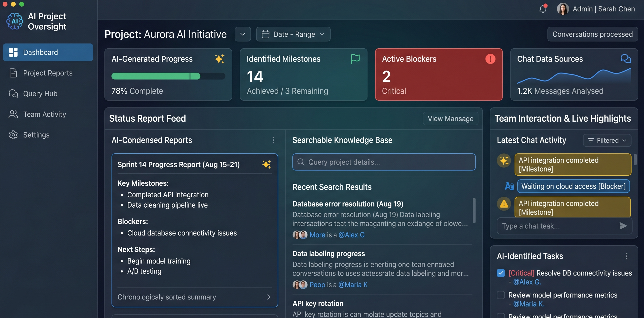
Task: Send the chat message arrow
Action: pyautogui.click(x=623, y=226)
